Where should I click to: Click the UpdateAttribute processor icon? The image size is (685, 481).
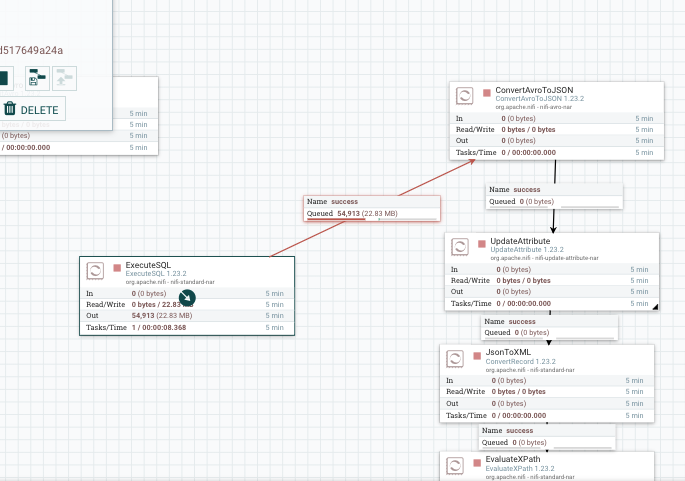point(460,247)
